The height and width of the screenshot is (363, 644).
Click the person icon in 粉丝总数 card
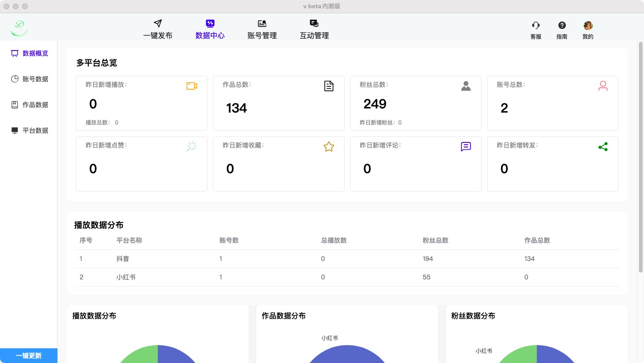click(466, 86)
